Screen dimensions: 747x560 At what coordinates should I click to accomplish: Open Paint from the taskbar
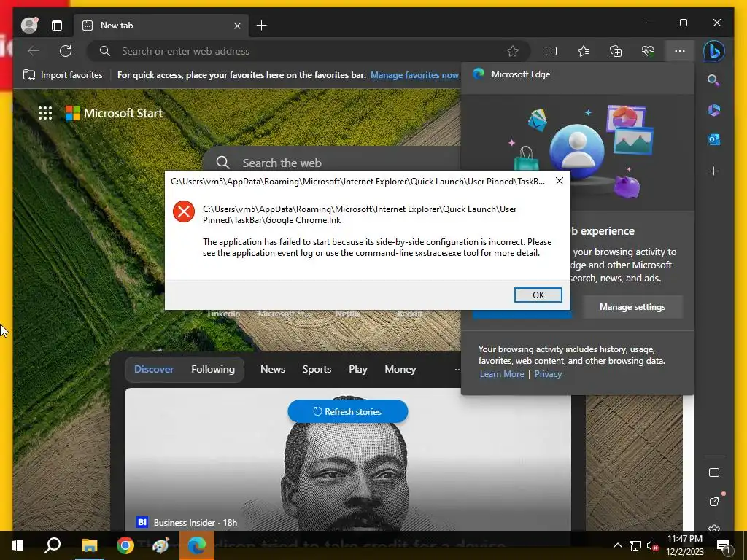160,545
